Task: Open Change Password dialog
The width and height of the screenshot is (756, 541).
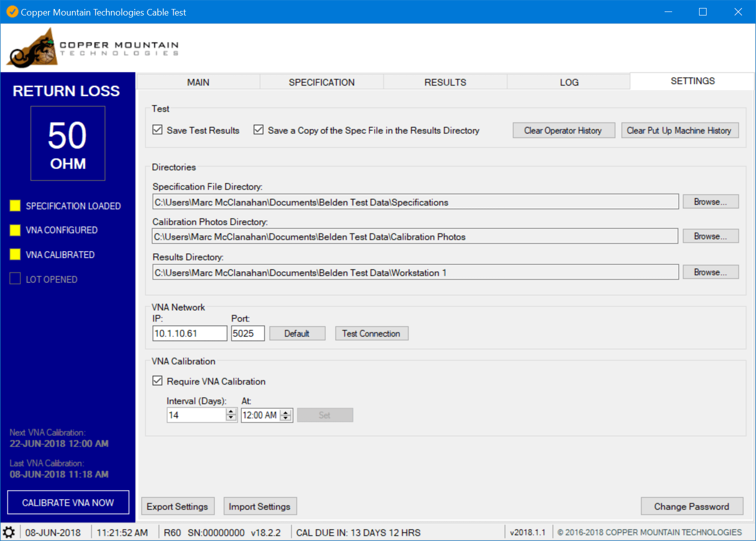Action: coord(692,507)
